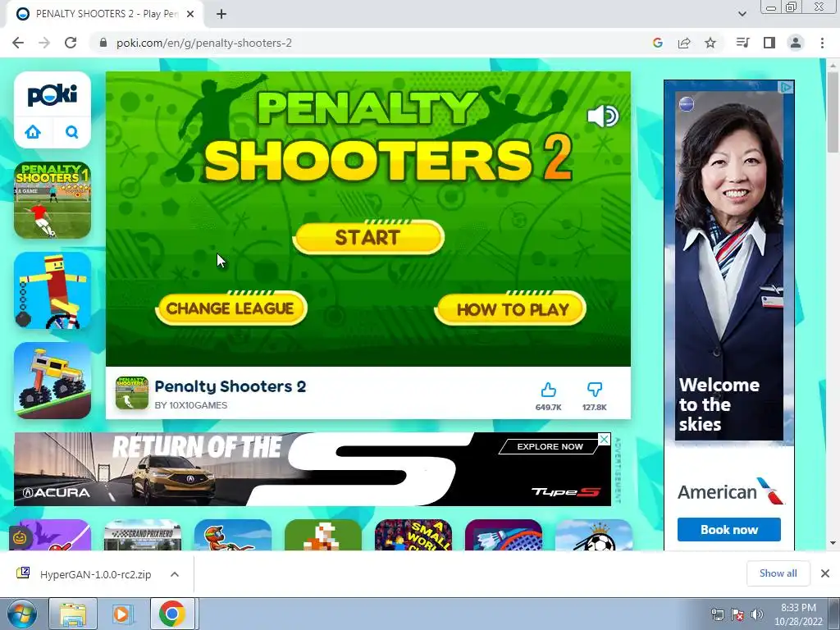The image size is (840, 630).
Task: Close the downloads bar
Action: (825, 573)
